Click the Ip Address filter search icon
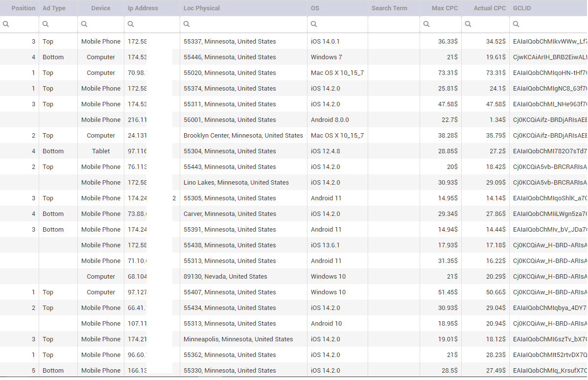Viewport: 588px width, 380px height. point(131,24)
